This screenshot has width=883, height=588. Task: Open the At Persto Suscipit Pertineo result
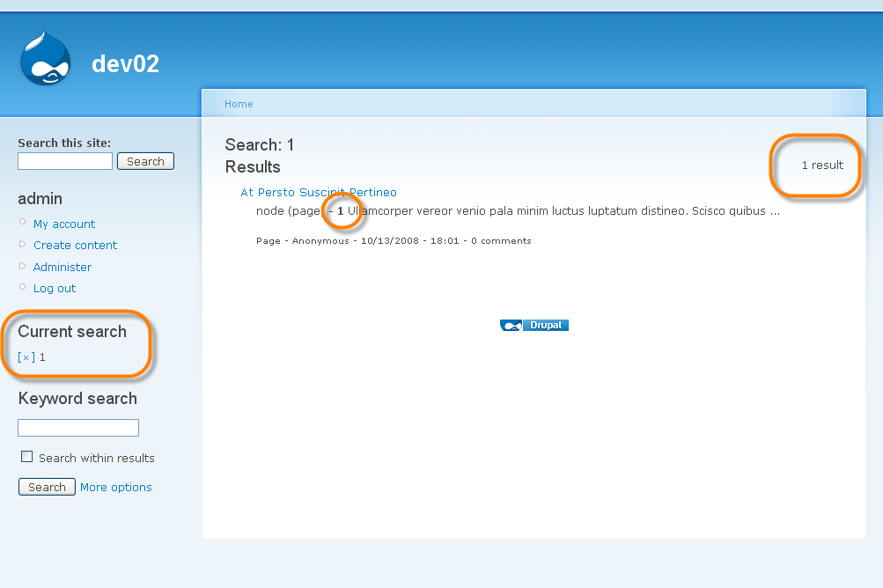tap(319, 192)
